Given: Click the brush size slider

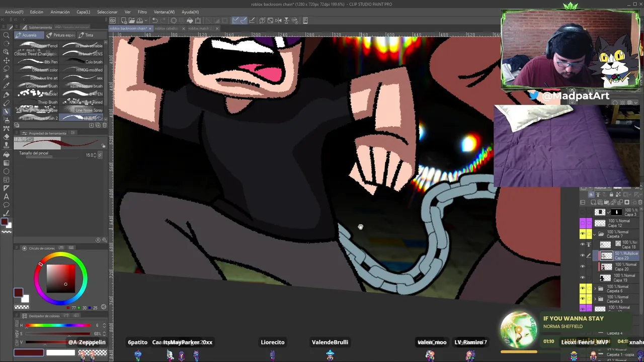Looking at the screenshot, I should point(52,157).
